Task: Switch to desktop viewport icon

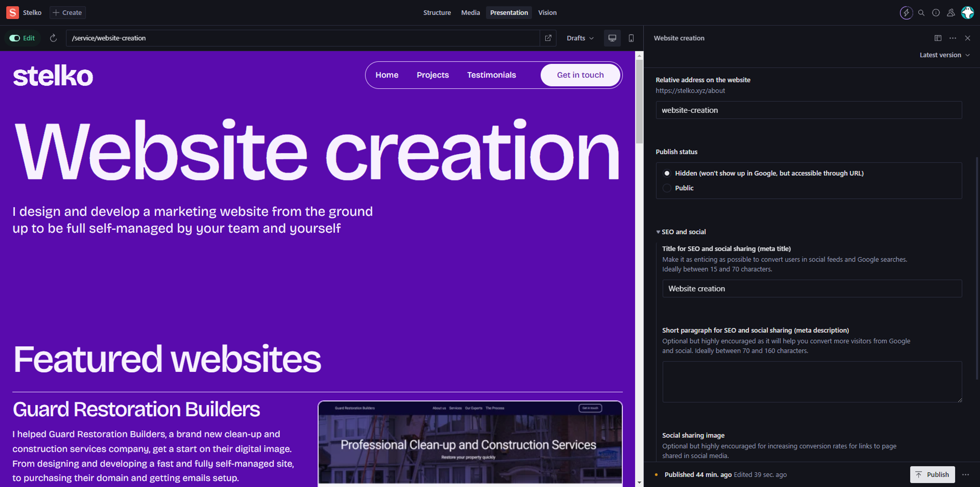Action: tap(612, 38)
